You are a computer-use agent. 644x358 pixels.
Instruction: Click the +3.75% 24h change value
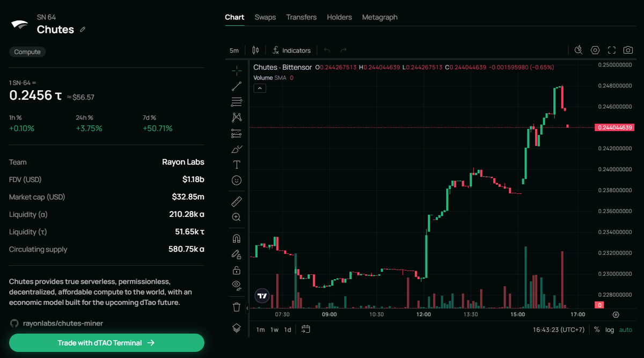pyautogui.click(x=89, y=128)
